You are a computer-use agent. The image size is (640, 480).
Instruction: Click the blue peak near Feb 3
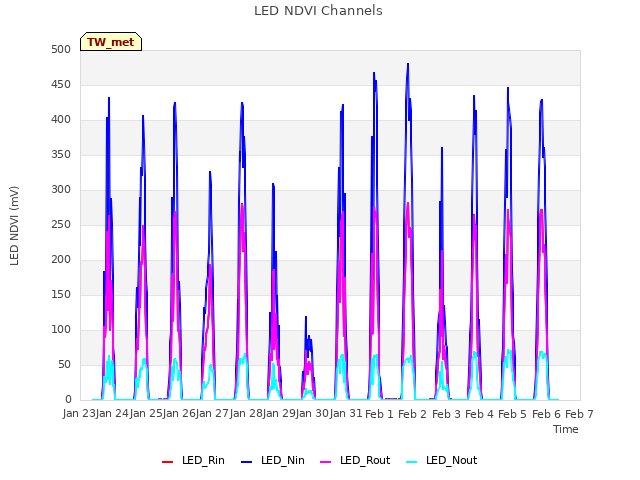(x=442, y=149)
